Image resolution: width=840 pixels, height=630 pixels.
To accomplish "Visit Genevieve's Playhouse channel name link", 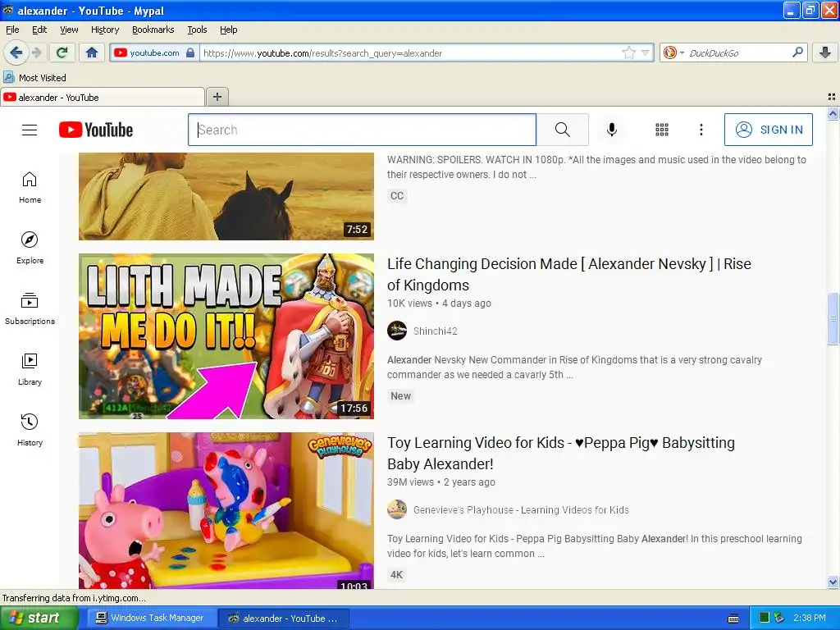I will (521, 510).
